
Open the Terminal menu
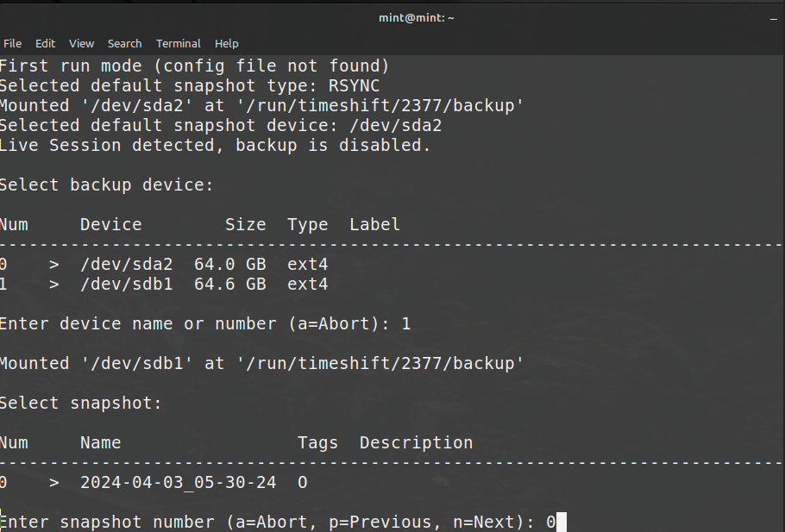click(178, 43)
